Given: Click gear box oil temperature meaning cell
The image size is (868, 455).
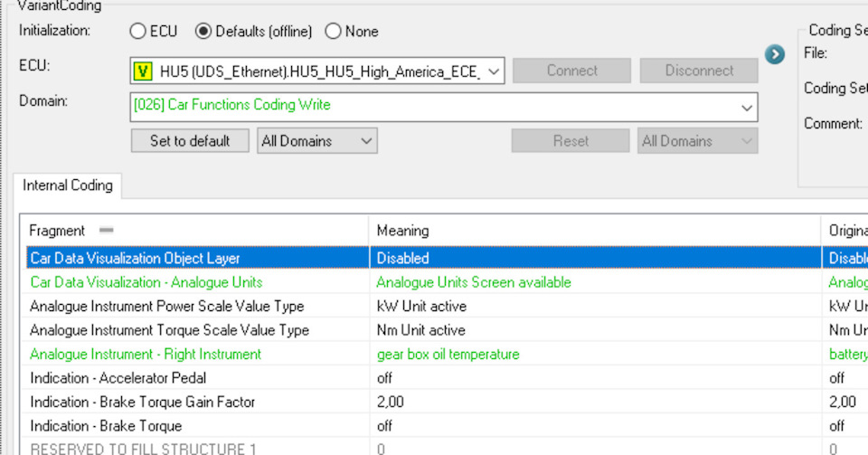Looking at the screenshot, I should [x=448, y=354].
